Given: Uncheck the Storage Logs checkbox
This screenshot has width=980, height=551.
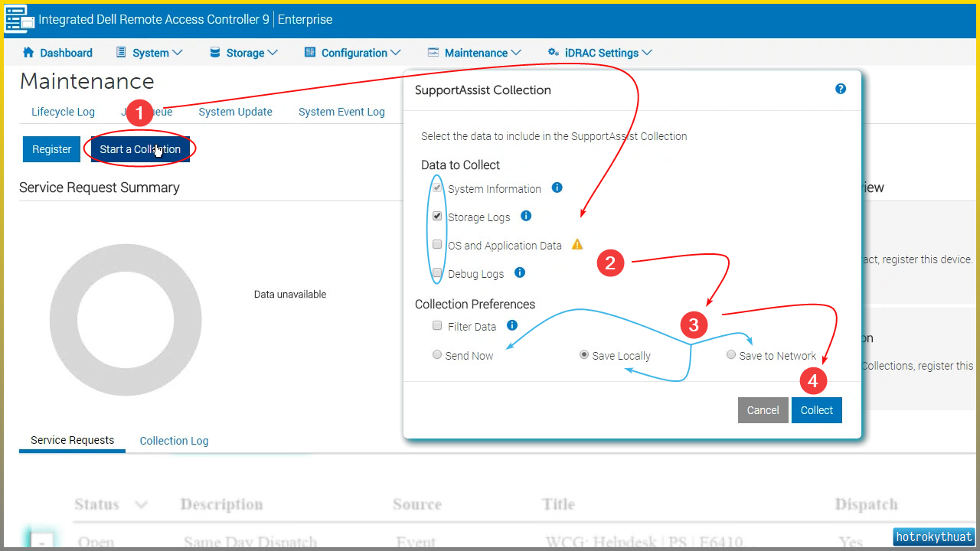Looking at the screenshot, I should (x=437, y=216).
